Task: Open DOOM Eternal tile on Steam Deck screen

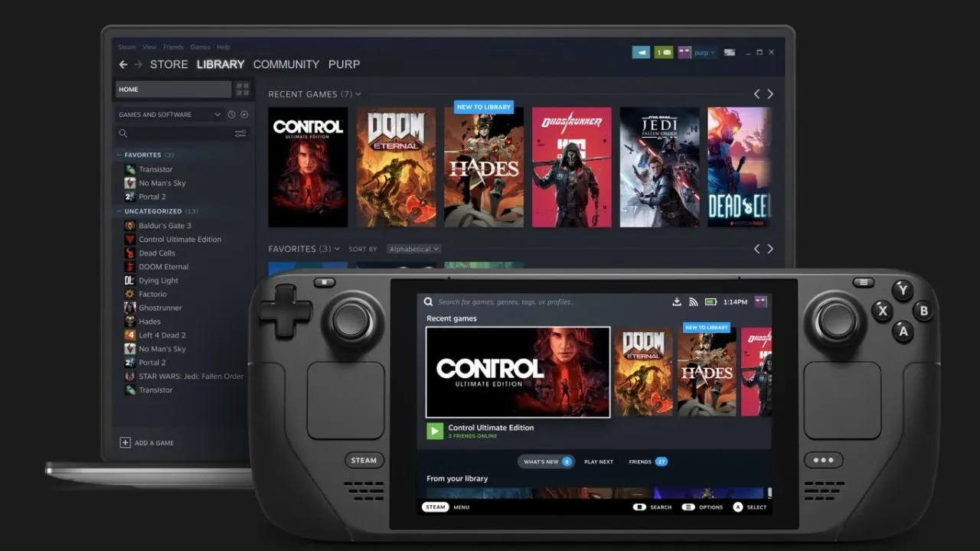Action: click(644, 372)
